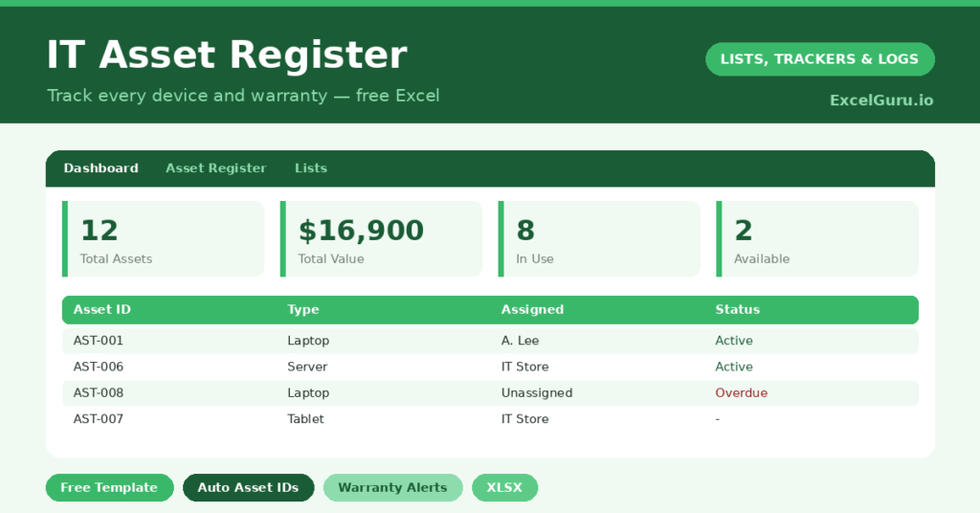980x513 pixels.
Task: Click the Asset ID column header
Action: pos(101,309)
